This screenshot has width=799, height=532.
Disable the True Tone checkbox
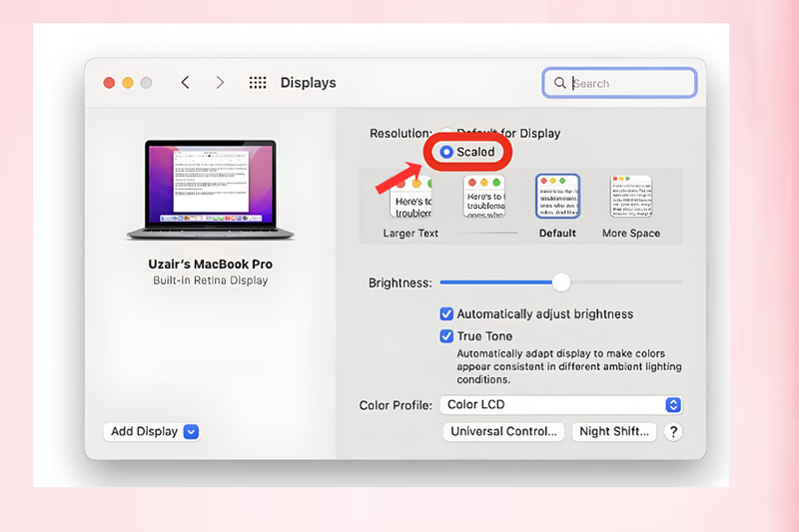[x=446, y=336]
